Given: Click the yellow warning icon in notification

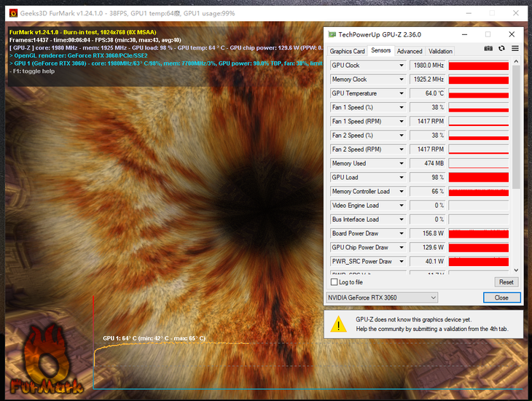Looking at the screenshot, I should (338, 324).
